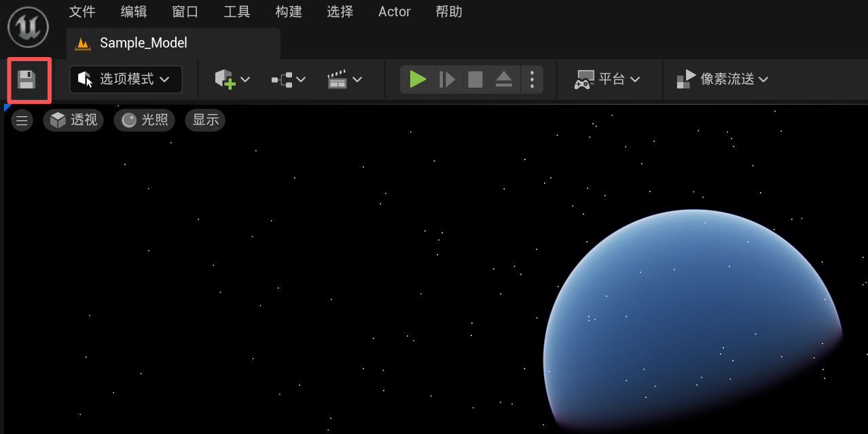The image size is (868, 434).
Task: Open play options three-dot menu
Action: pyautogui.click(x=532, y=79)
